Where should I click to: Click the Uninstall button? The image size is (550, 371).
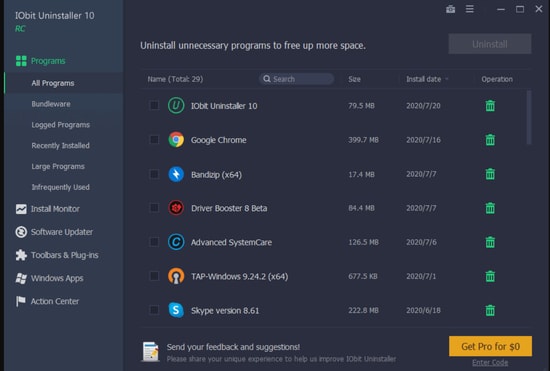(490, 44)
